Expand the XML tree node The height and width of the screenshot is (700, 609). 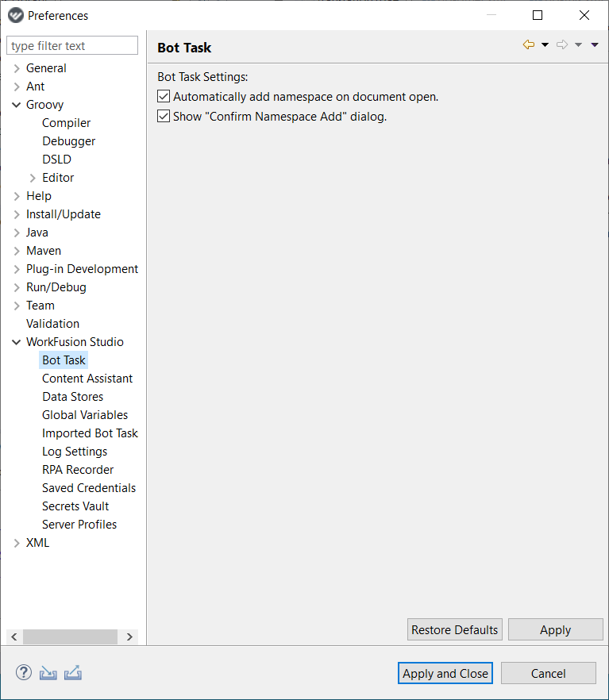pos(17,544)
